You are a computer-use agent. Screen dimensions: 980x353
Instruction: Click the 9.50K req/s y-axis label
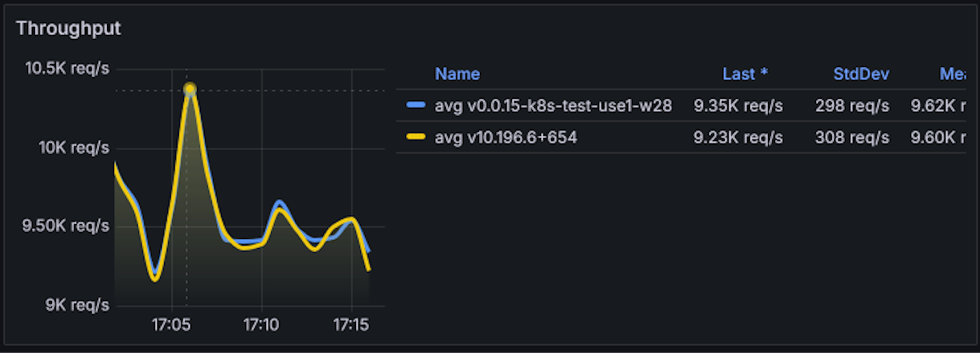tap(66, 226)
